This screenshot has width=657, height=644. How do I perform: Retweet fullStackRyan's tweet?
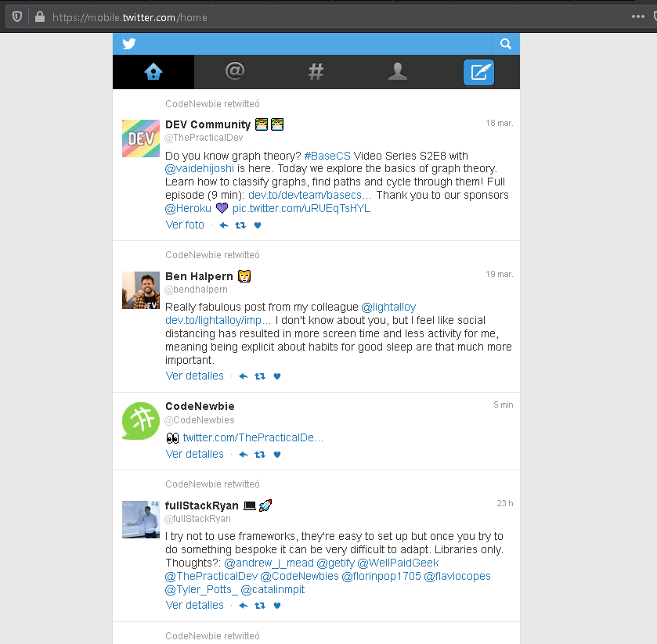point(260,606)
